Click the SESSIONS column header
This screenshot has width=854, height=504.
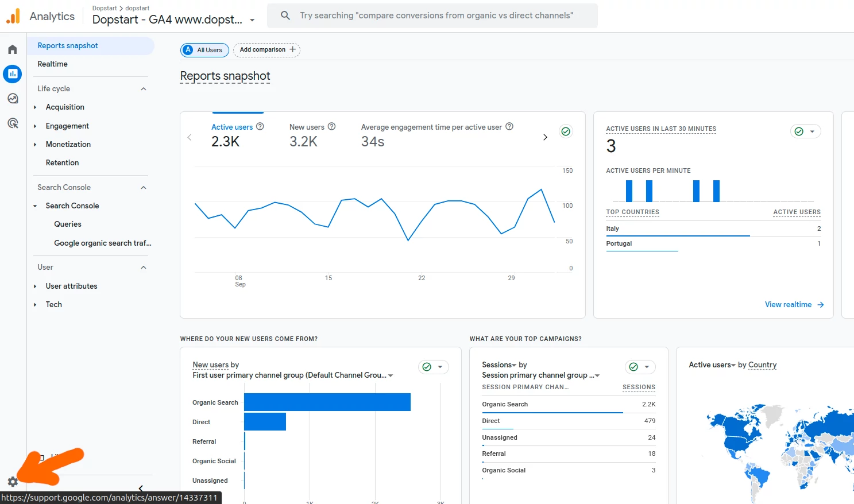point(639,387)
